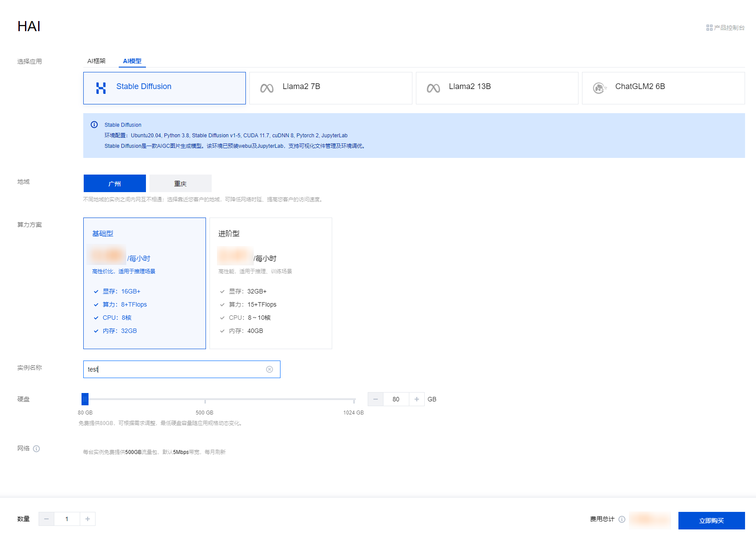756x536 pixels.
Task: Click the quantity value field
Action: click(x=67, y=519)
